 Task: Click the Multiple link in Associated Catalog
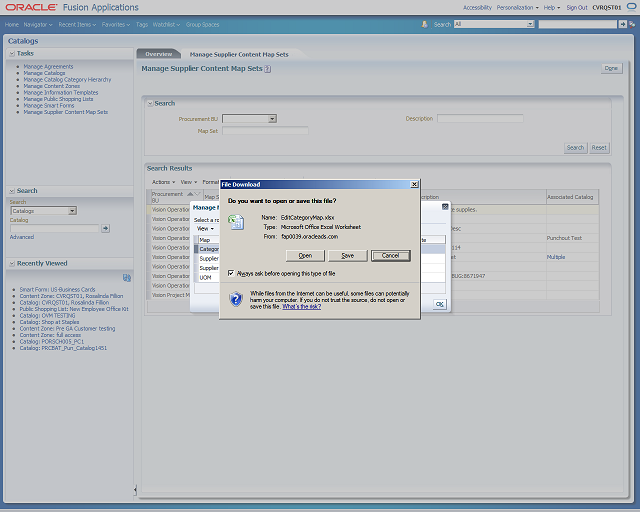pos(556,257)
